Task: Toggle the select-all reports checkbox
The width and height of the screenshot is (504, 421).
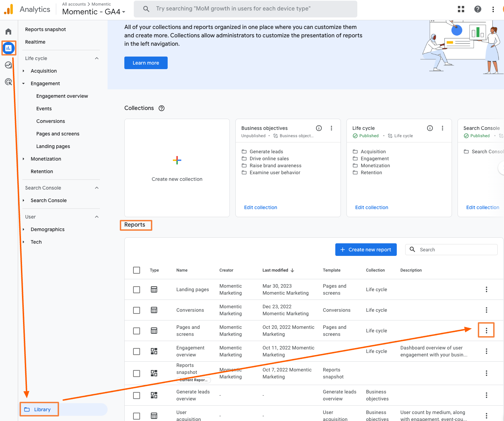Action: click(137, 270)
